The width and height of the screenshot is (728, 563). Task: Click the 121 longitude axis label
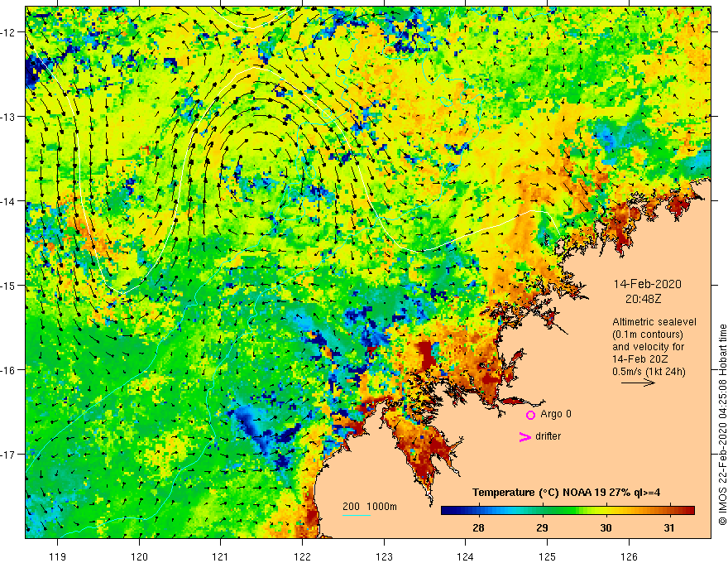[x=221, y=556]
